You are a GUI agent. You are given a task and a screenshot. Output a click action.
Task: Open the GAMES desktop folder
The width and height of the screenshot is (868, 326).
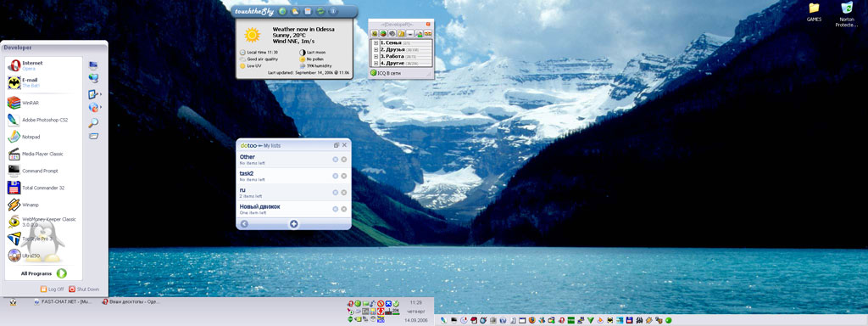tap(814, 12)
